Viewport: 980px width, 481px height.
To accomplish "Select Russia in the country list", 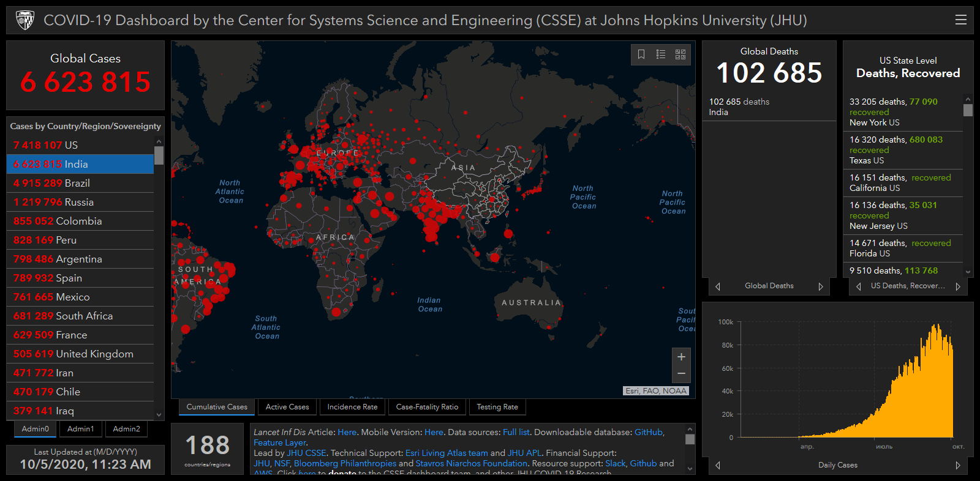I will (x=80, y=202).
